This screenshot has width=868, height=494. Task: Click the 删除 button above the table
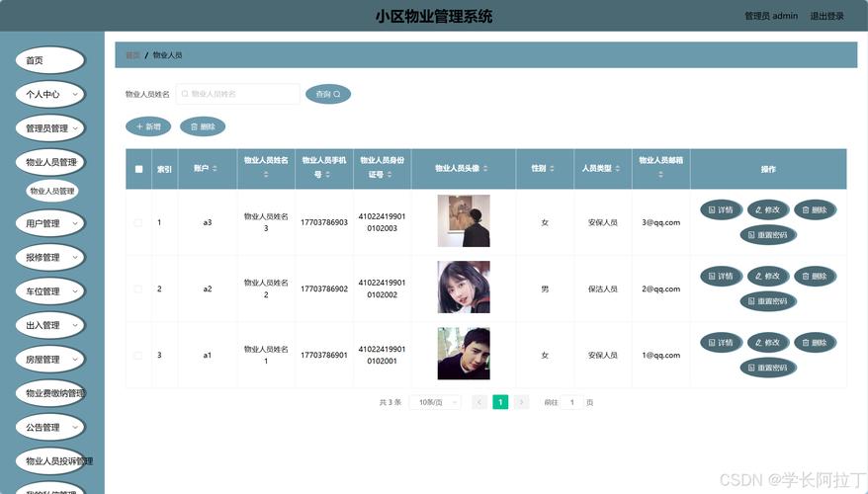[203, 126]
